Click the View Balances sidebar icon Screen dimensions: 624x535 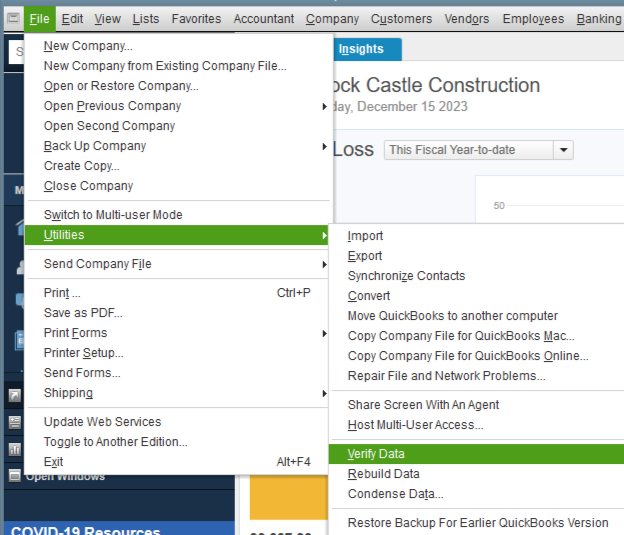(14, 423)
